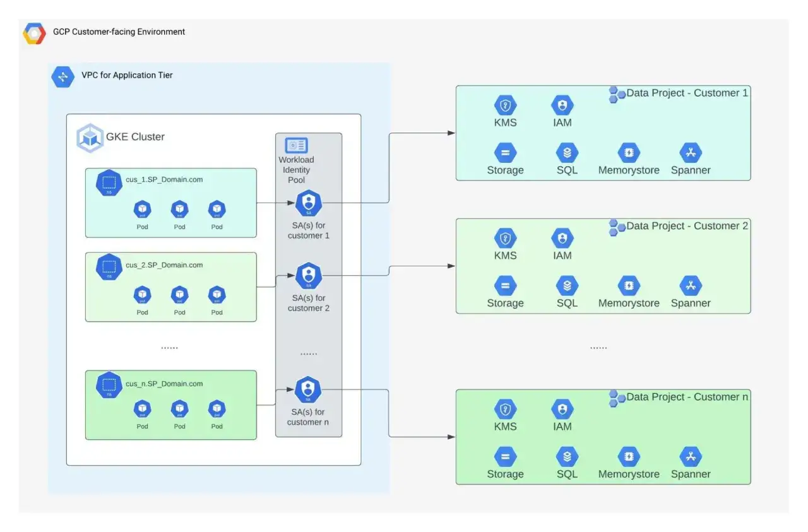
Task: Click the Memorystore label in Customer 1 project
Action: point(629,170)
